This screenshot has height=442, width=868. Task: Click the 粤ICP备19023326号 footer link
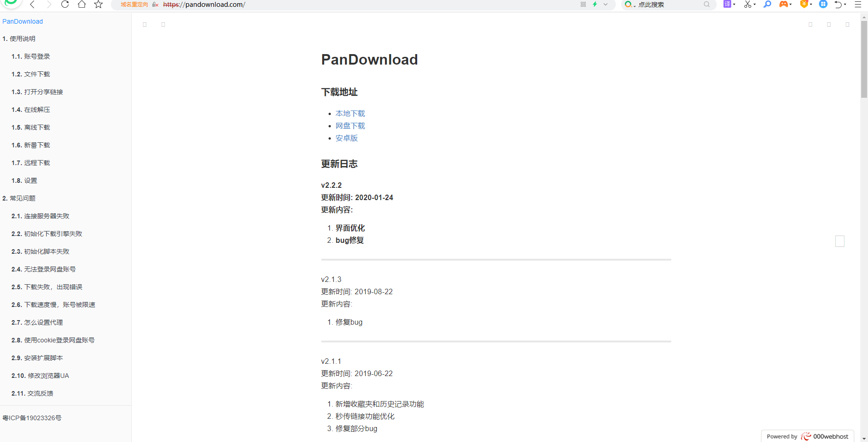(x=32, y=418)
